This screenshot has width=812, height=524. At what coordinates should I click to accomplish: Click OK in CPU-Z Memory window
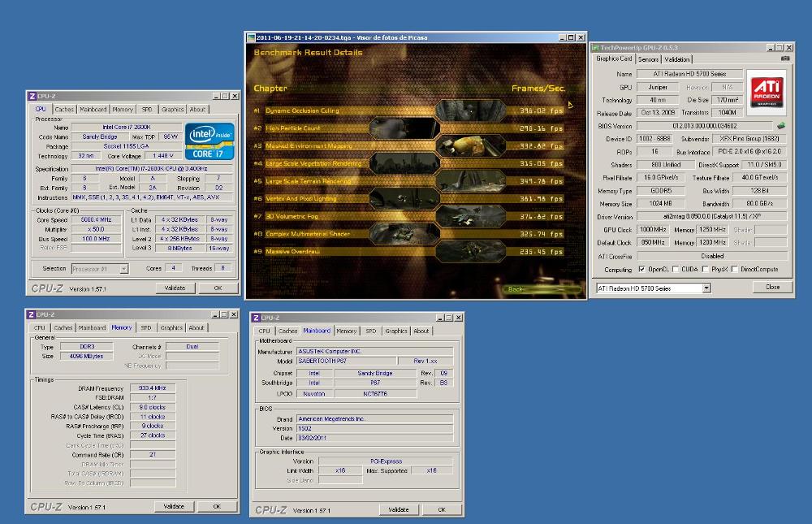coord(217,506)
